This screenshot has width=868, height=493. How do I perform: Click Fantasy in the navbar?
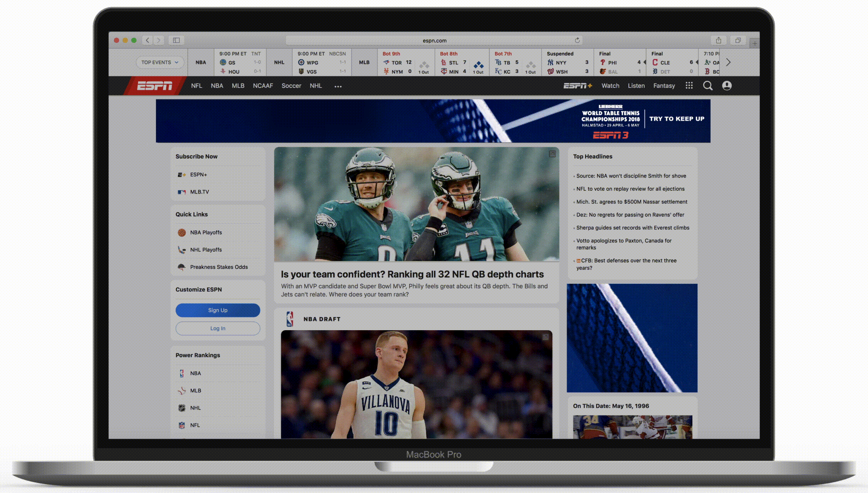coord(664,86)
